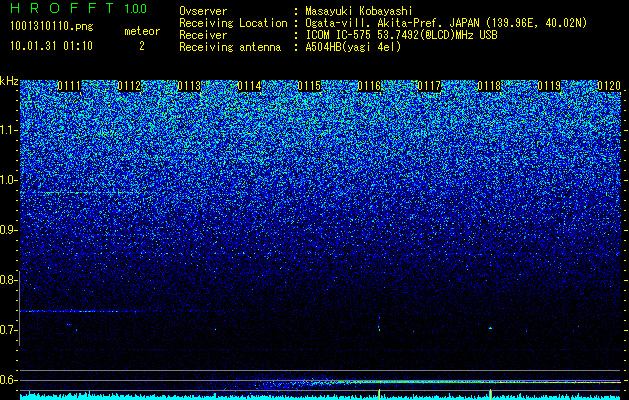Click the Receiving antenna label
The height and width of the screenshot is (400, 629).
point(230,47)
